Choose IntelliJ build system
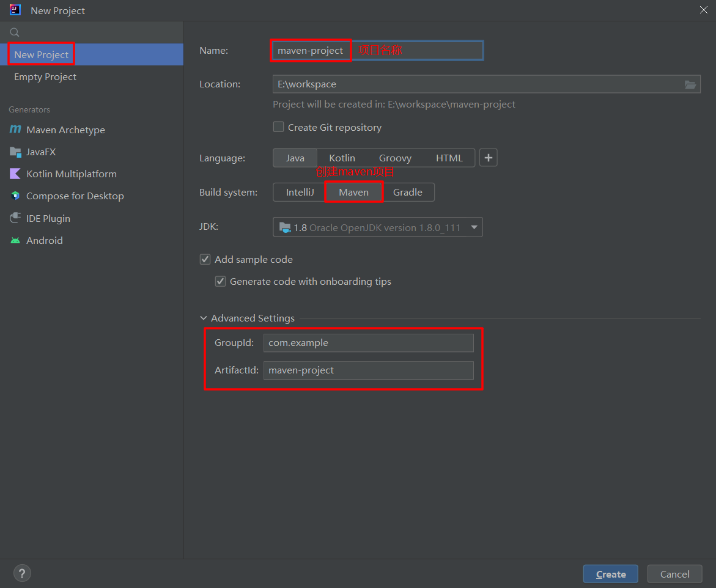Viewport: 716px width, 588px height. point(300,192)
